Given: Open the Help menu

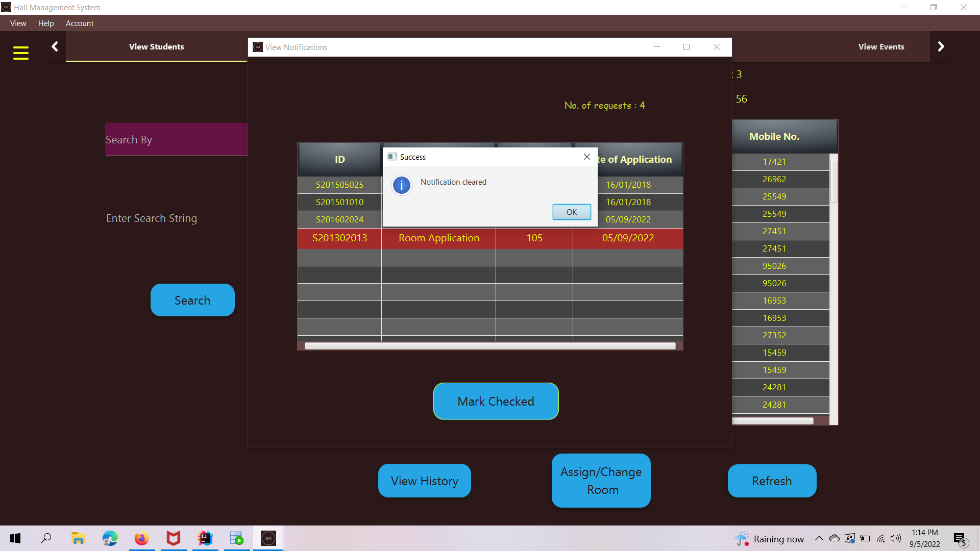Looking at the screenshot, I should click(46, 23).
